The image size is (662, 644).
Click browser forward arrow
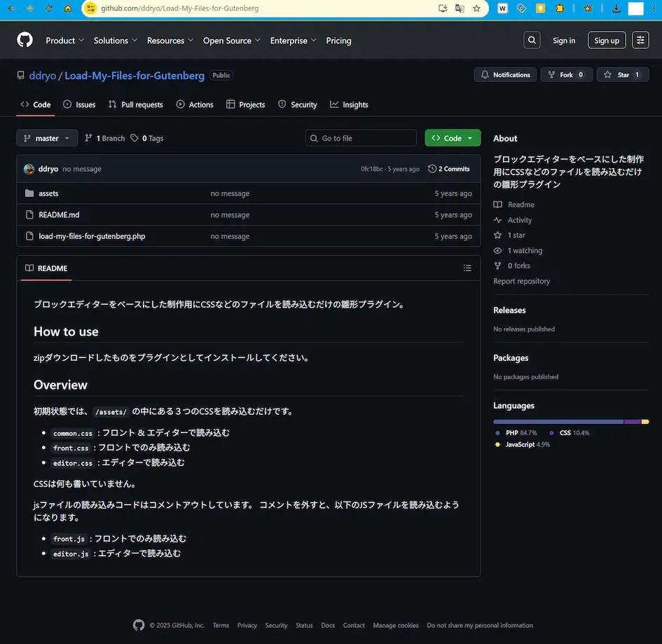click(30, 8)
